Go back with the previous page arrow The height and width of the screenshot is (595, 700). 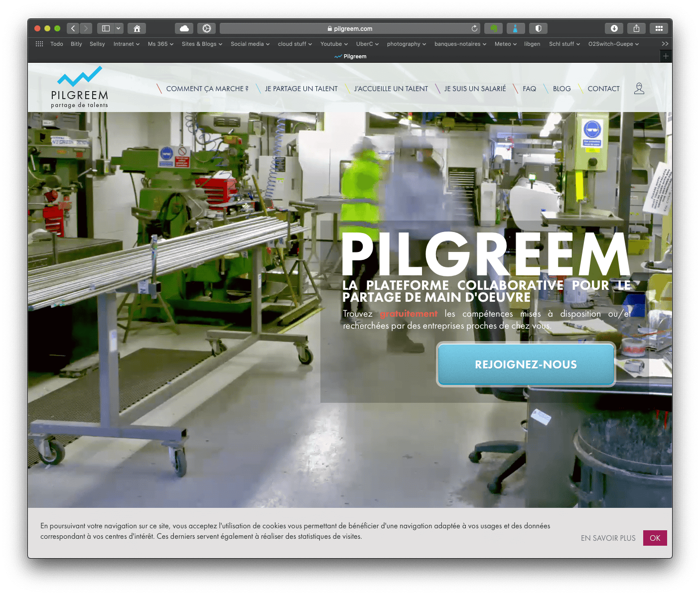(73, 28)
